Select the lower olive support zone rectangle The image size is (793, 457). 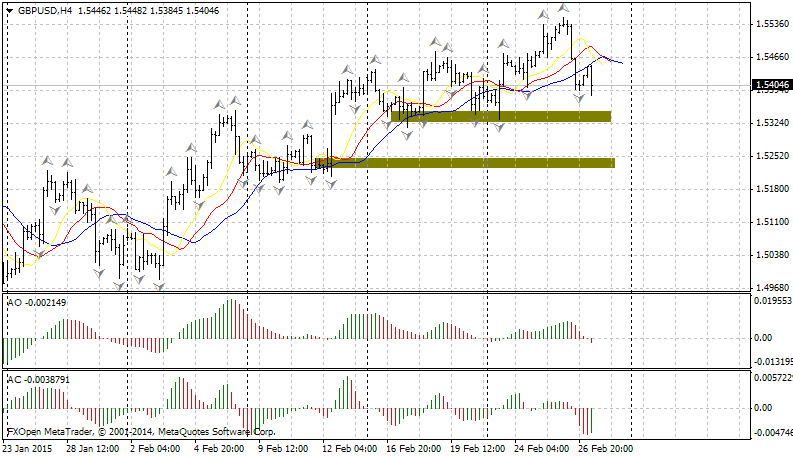464,162
